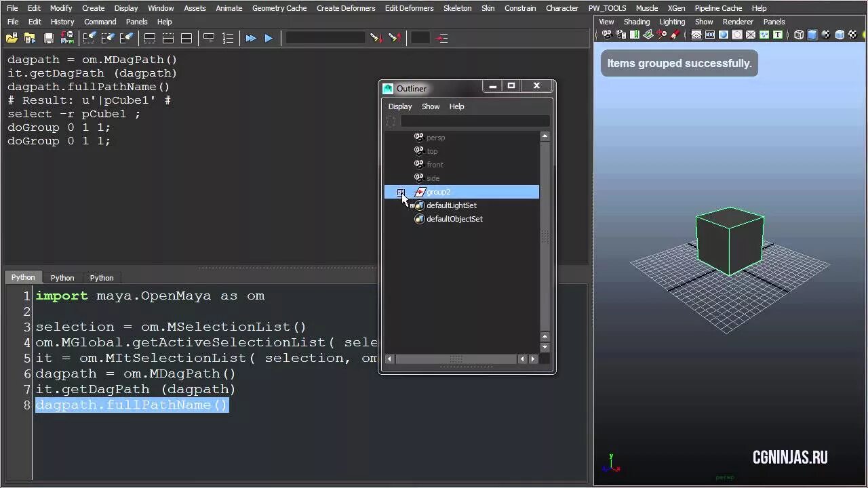The image size is (868, 488).
Task: Open the script editor History menu
Action: click(62, 22)
